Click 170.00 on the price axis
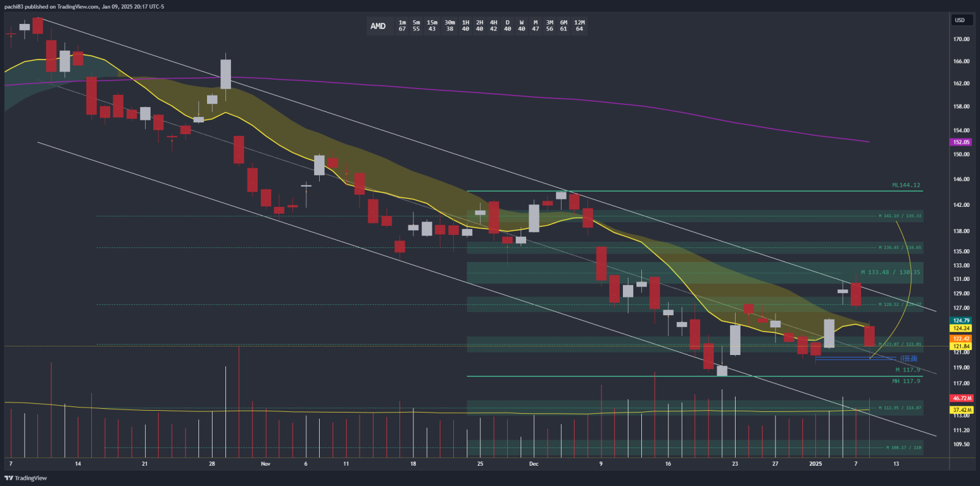Viewport: 980px width, 486px height. point(961,39)
